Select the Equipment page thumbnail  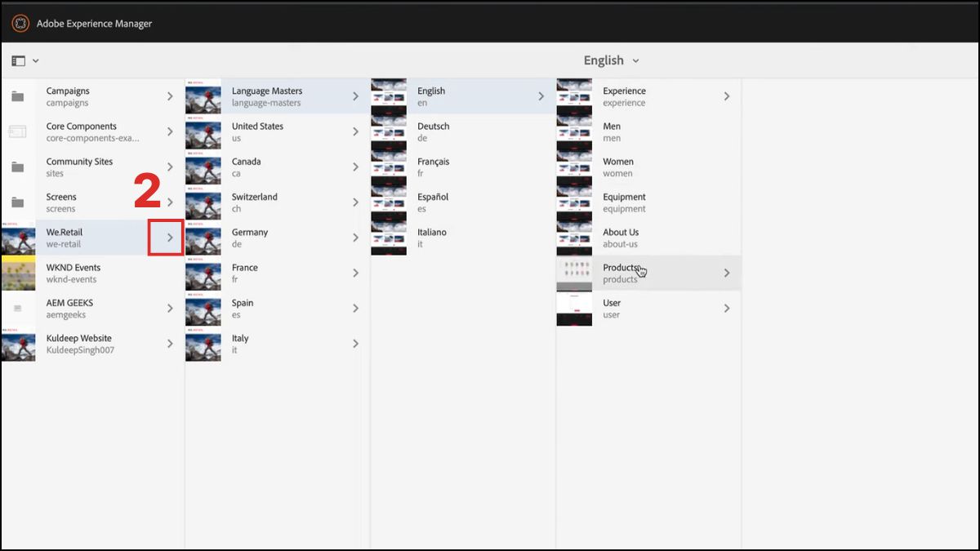(574, 202)
